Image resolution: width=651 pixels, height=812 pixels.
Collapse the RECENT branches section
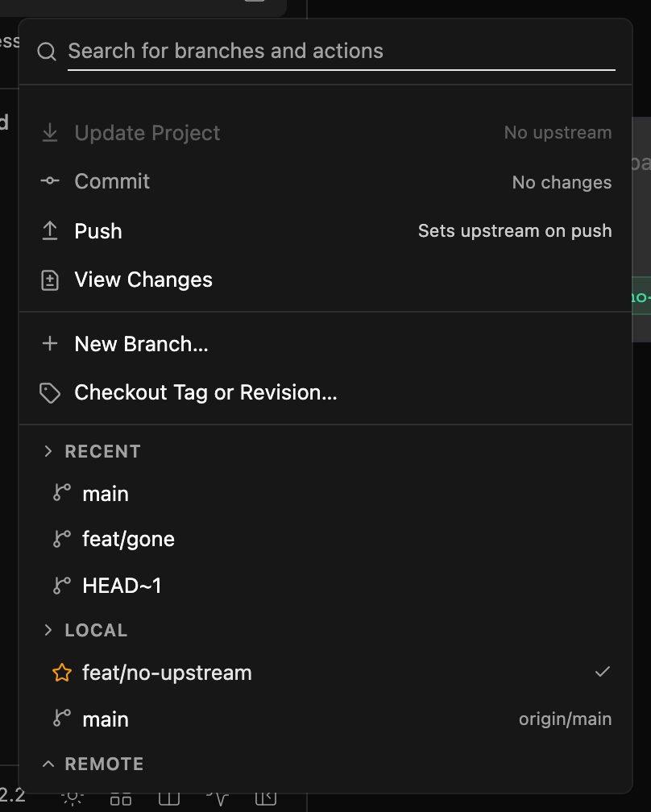click(48, 451)
